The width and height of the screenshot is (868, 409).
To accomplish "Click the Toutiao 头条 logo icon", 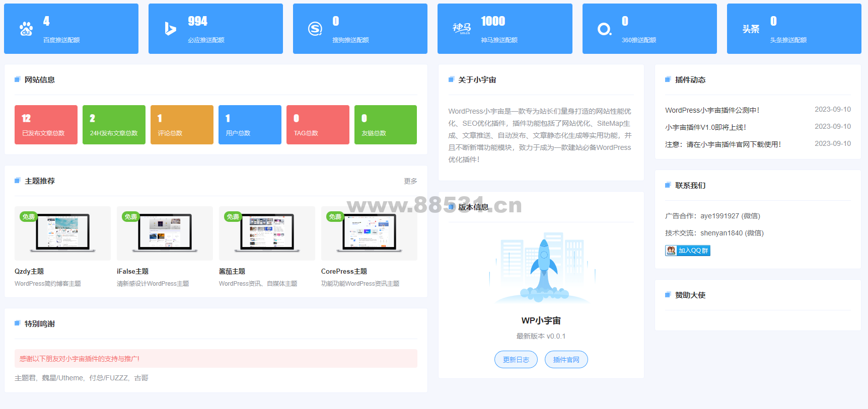I will pyautogui.click(x=751, y=29).
